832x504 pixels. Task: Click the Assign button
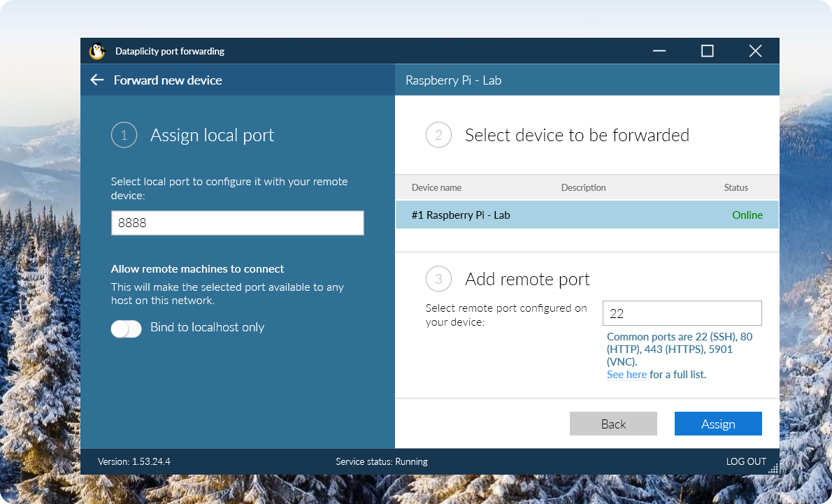(x=718, y=424)
